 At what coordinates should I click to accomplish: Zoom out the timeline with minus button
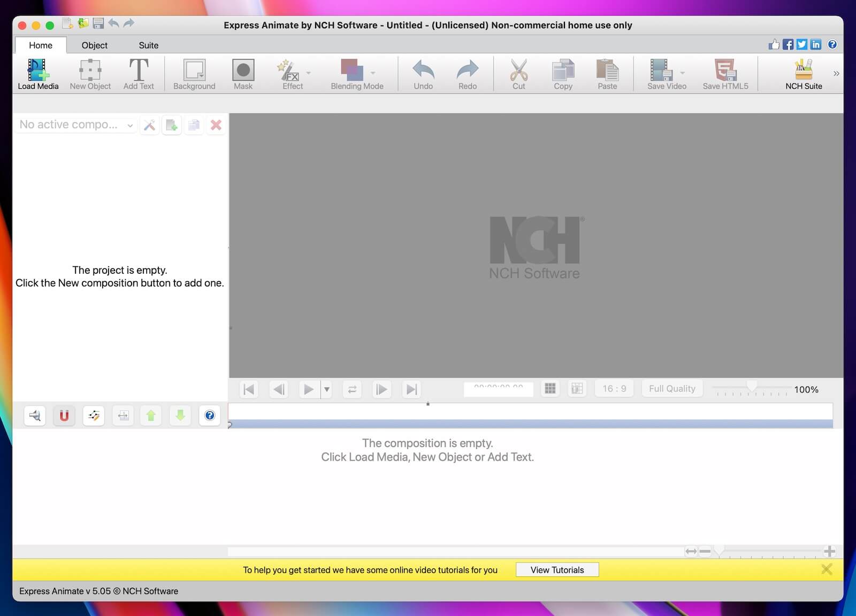pos(705,551)
